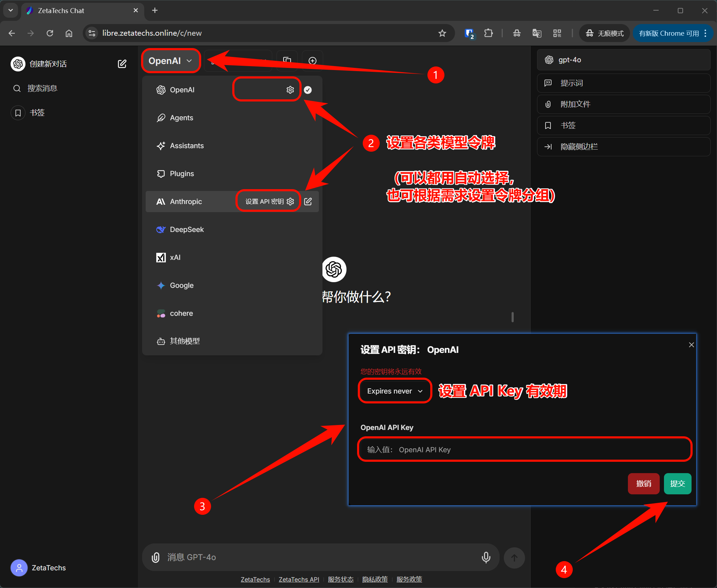Open the ZetaTechs footer link

click(x=255, y=580)
